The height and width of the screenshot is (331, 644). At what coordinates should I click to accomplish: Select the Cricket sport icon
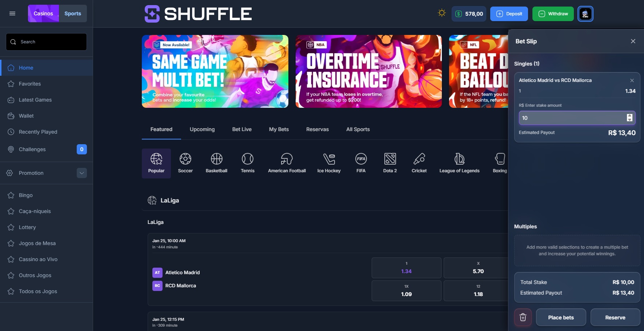tap(419, 163)
